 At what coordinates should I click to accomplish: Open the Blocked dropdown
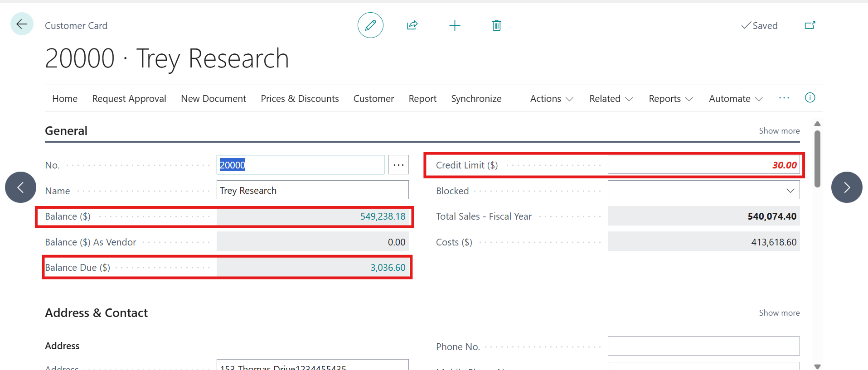(790, 191)
